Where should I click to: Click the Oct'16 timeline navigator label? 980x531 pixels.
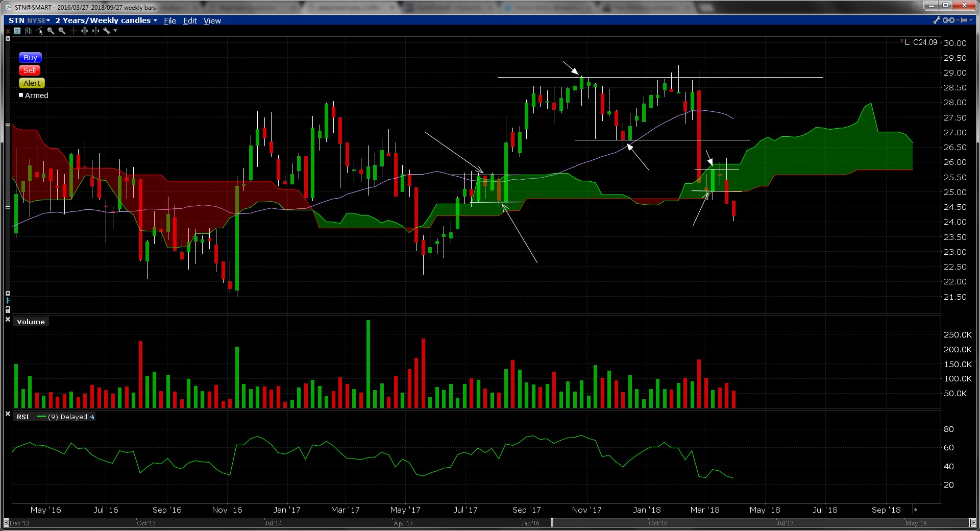tap(658, 523)
